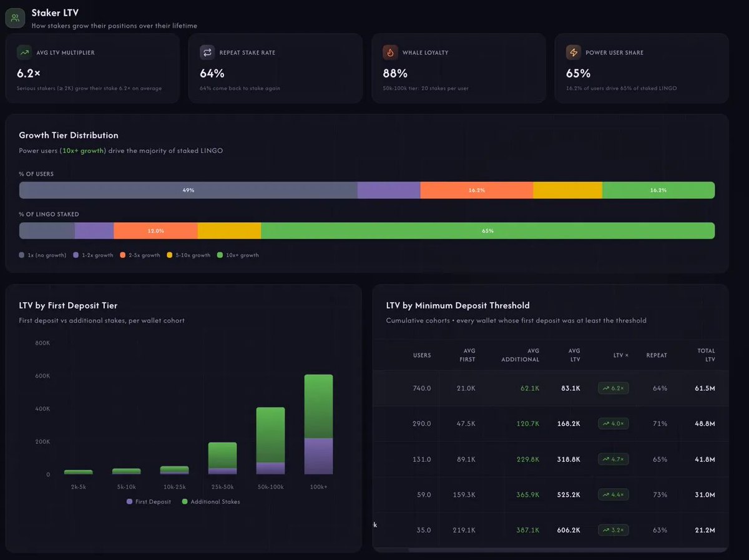Click the scrollbar below the LTV threshold table
Viewport: 749px width, 560px height.
(549, 551)
